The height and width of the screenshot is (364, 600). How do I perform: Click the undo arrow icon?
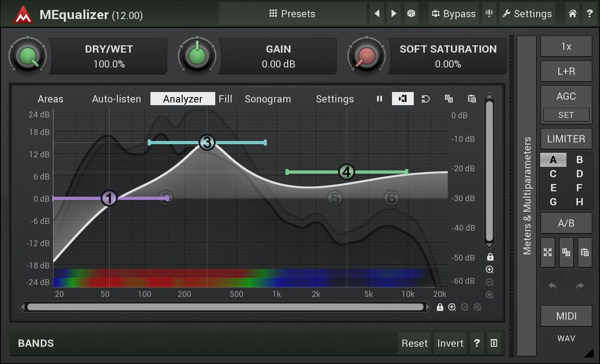552,286
